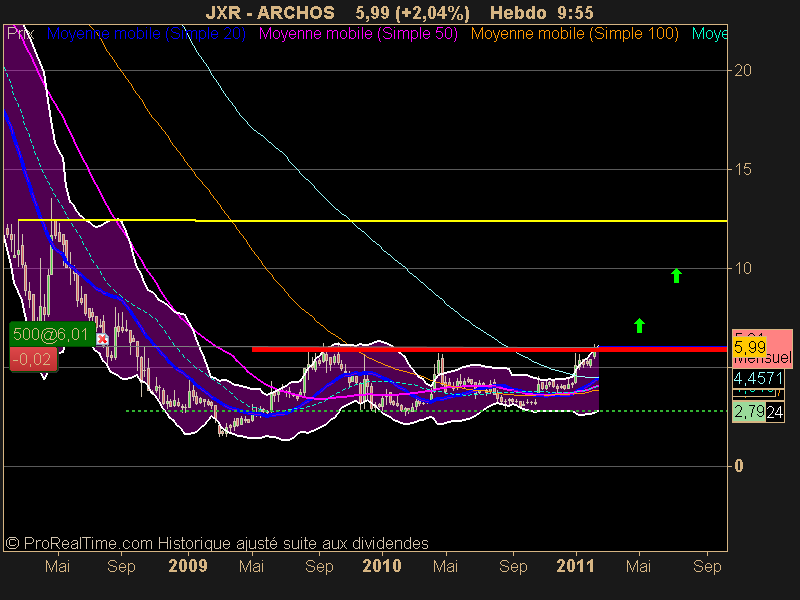
Task: Click the JXR - ARCHOS chart title
Action: 270,12
